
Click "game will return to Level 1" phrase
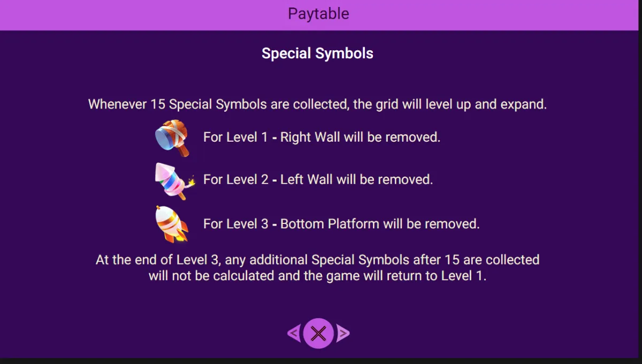[406, 276]
